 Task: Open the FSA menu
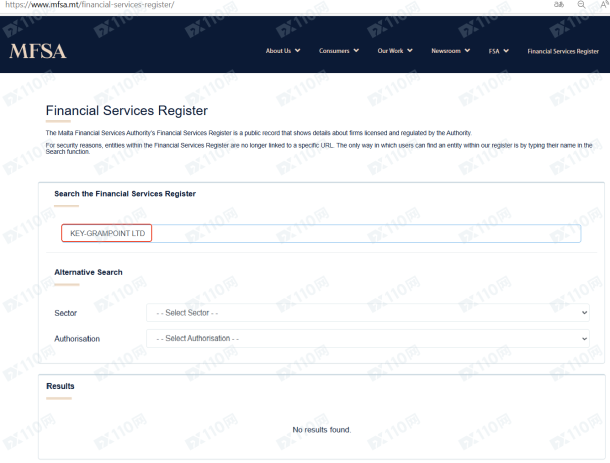point(494,51)
